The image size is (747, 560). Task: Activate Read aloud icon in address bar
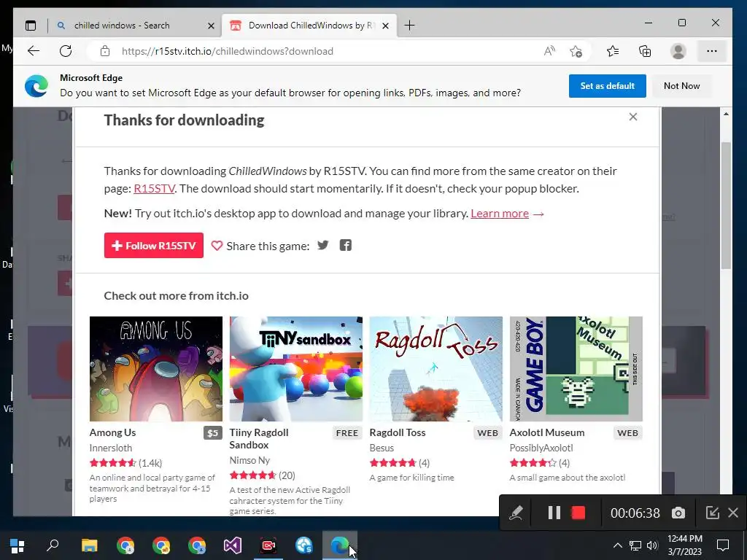tap(549, 51)
